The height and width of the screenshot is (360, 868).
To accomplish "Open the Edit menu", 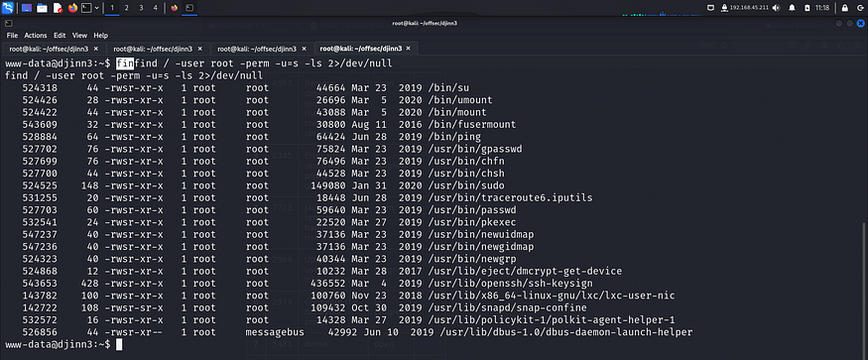I will tap(60, 36).
